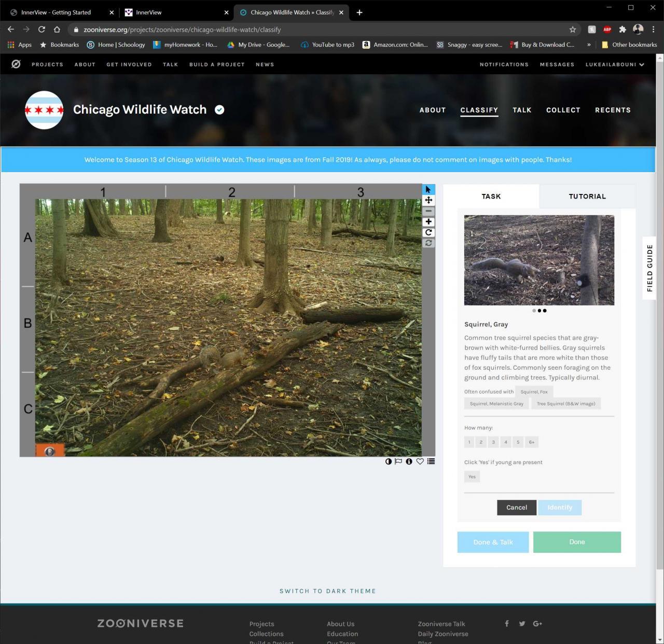Reset the image view
Viewport: 664px width, 644px height.
pyautogui.click(x=428, y=243)
